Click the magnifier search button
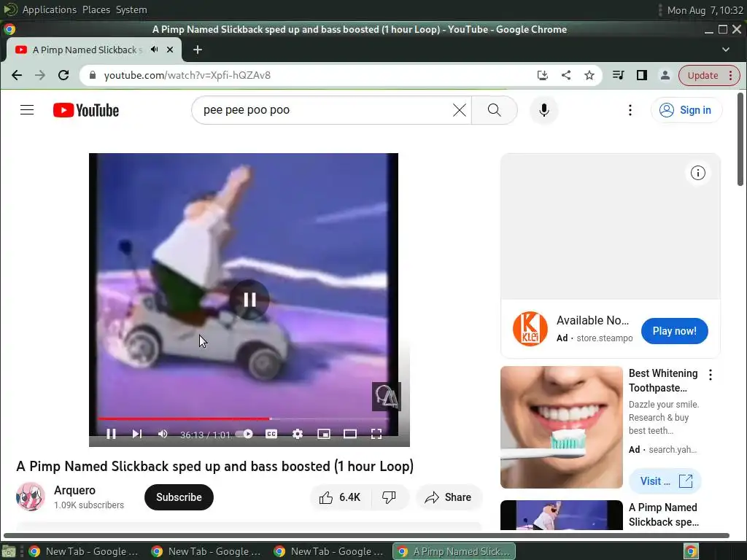 [x=495, y=110]
